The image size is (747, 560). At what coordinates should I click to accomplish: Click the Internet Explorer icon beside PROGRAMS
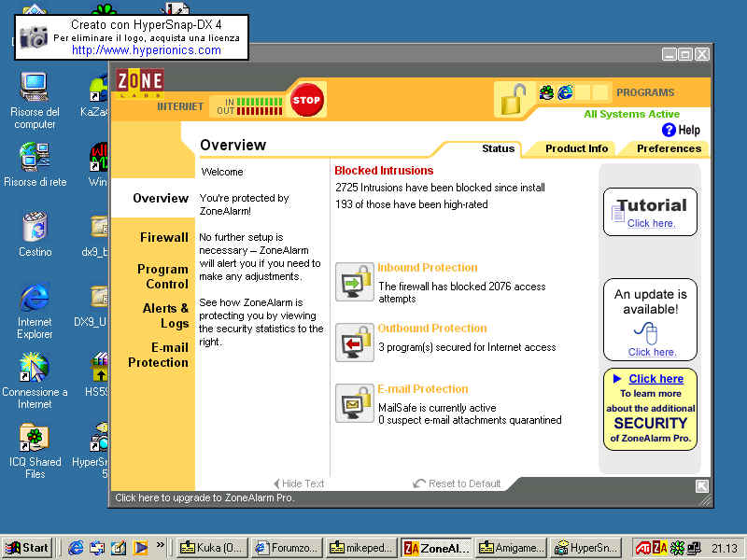click(565, 92)
